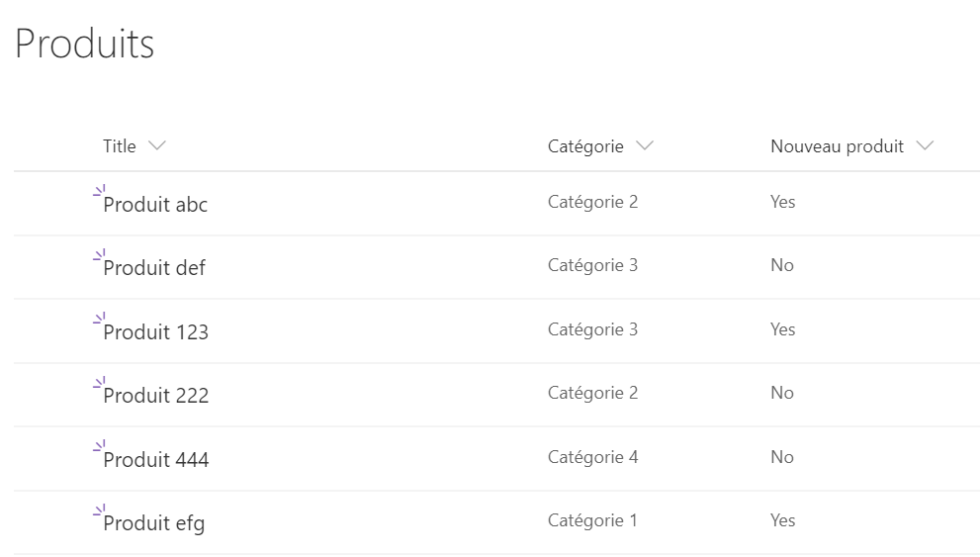
Task: Click the new-item sparkle icon beside Produit 444
Action: point(99,445)
